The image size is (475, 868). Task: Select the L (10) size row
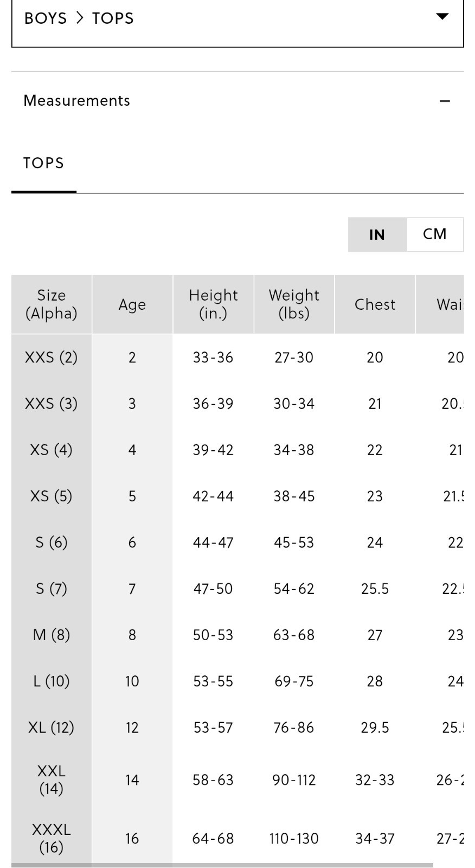(x=237, y=681)
